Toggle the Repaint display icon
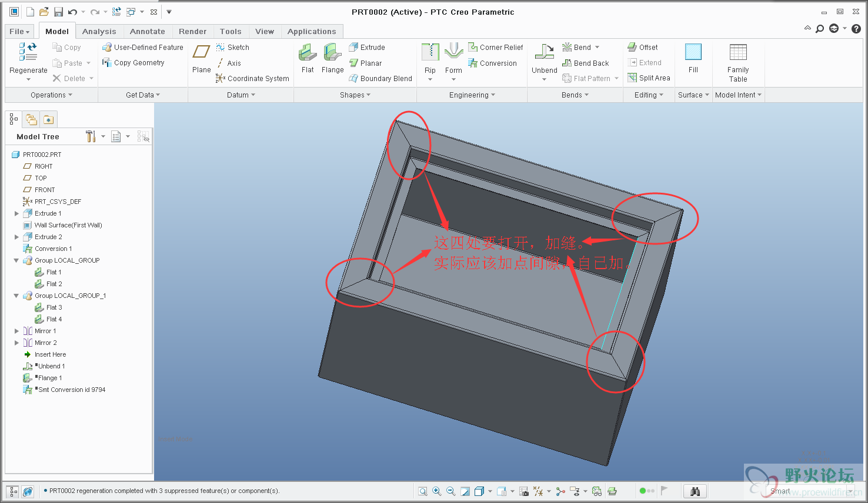The width and height of the screenshot is (868, 503). (x=465, y=491)
